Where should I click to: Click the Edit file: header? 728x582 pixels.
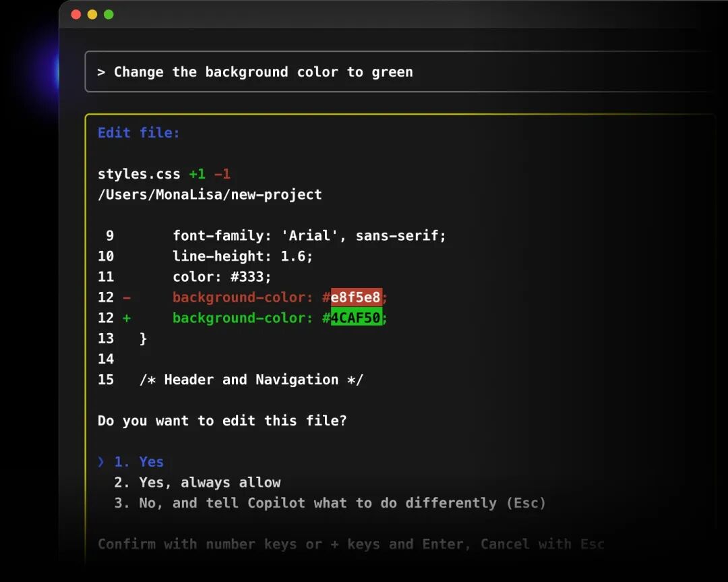click(138, 132)
